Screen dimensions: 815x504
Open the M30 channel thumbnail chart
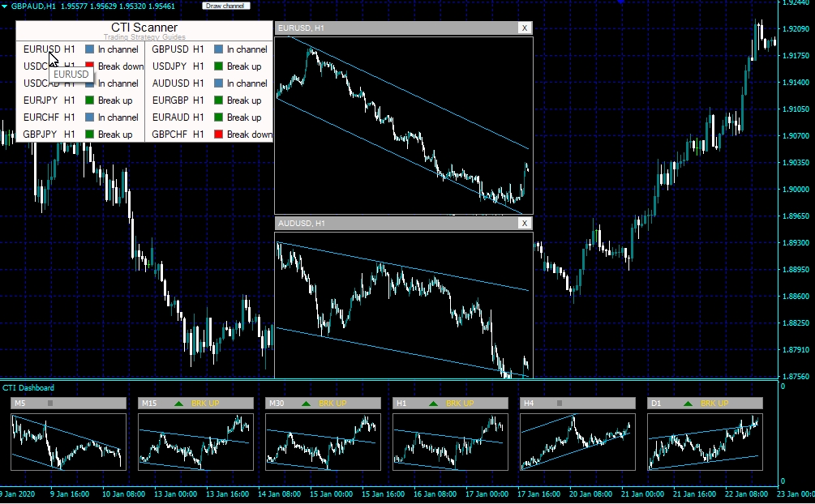[324, 442]
